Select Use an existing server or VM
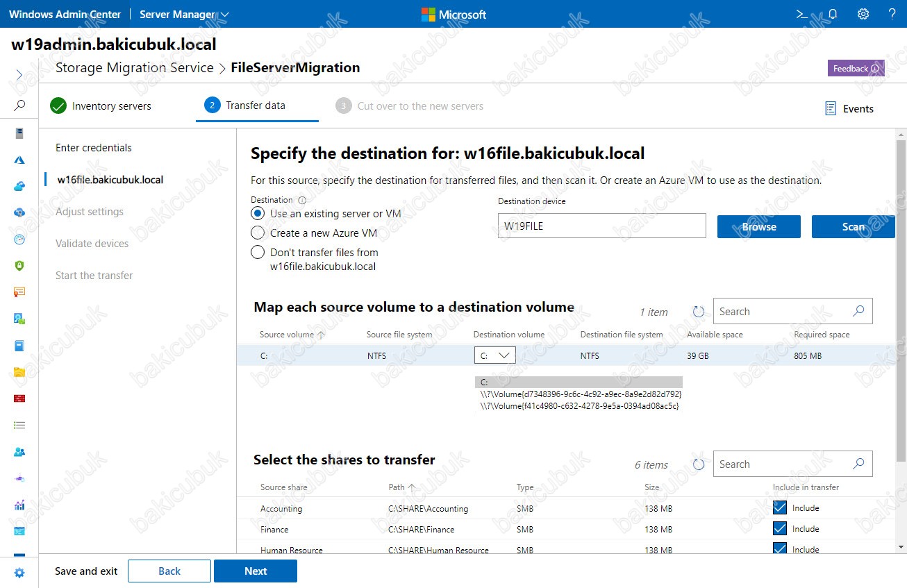The image size is (907, 588). (258, 214)
